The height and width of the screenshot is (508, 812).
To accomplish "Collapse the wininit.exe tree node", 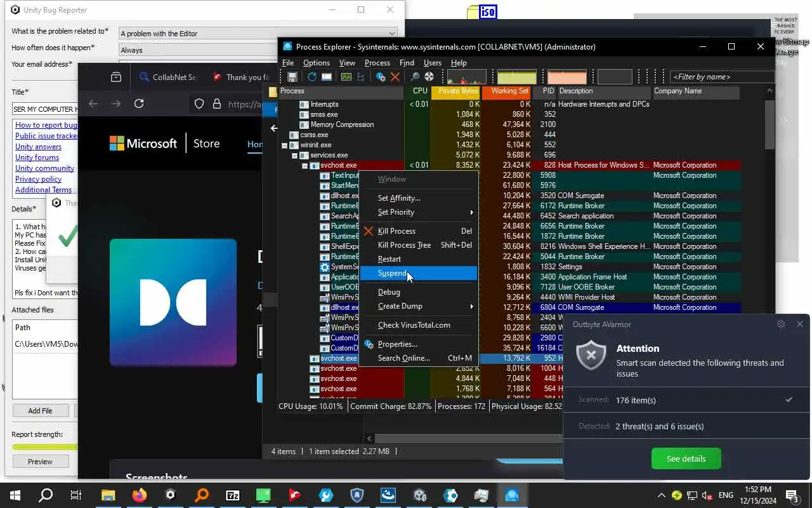I will tap(284, 145).
